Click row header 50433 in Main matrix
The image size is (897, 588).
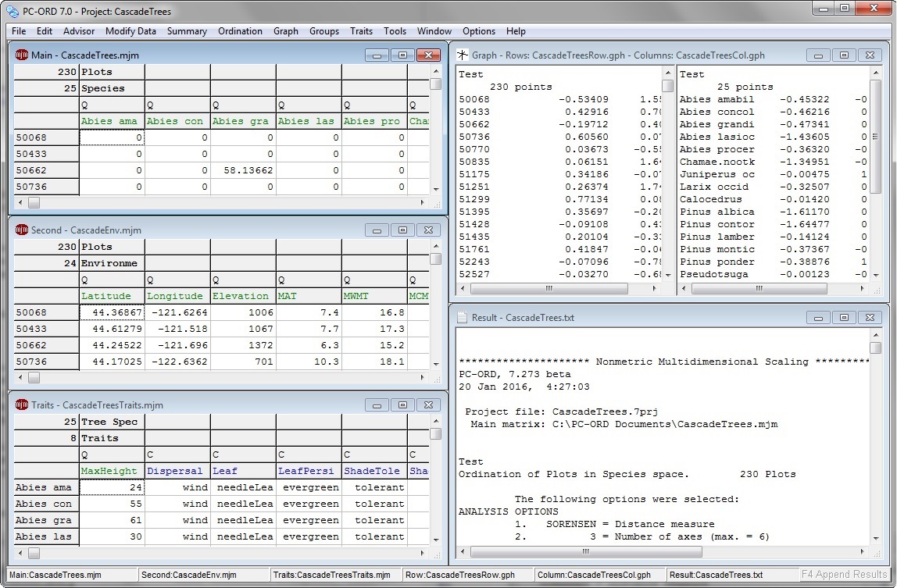(x=46, y=154)
